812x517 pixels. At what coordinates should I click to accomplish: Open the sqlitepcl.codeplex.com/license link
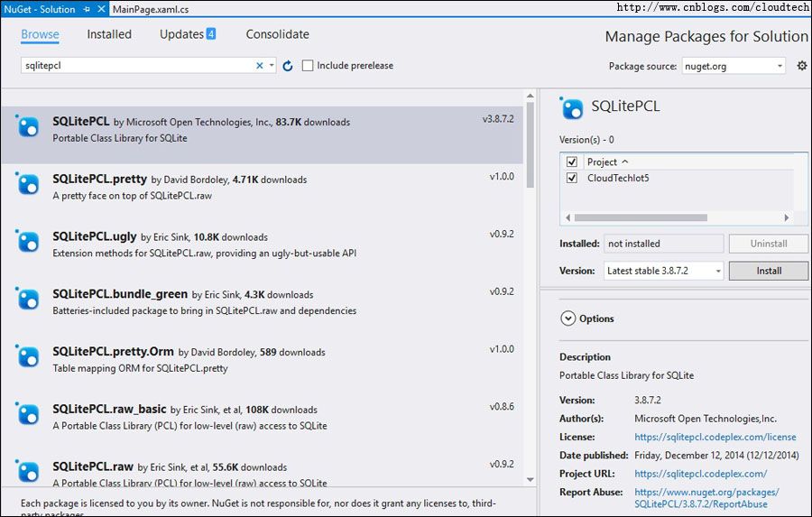tap(715, 437)
